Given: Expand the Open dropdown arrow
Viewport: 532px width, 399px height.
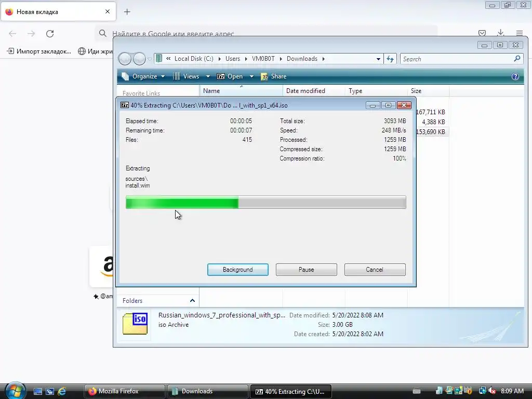Looking at the screenshot, I should pos(251,76).
